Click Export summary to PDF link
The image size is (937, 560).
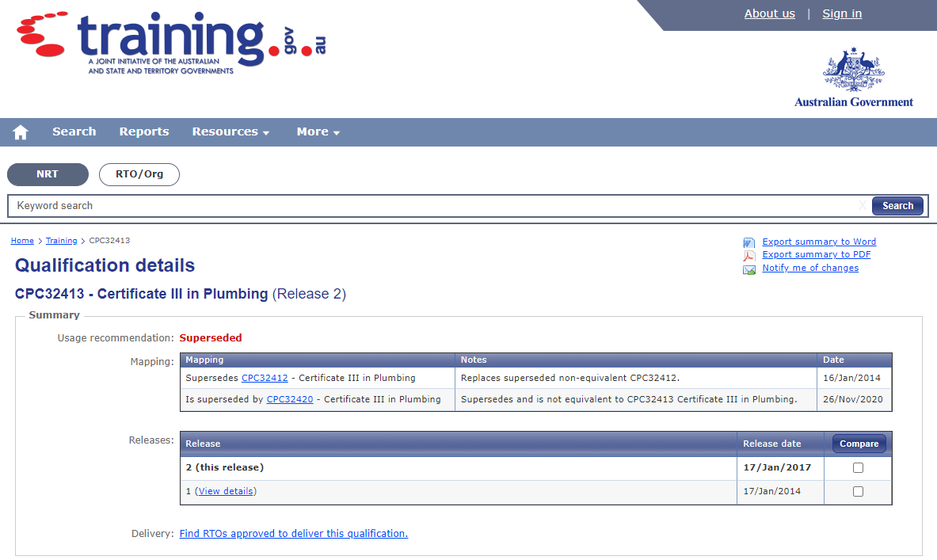pos(817,254)
